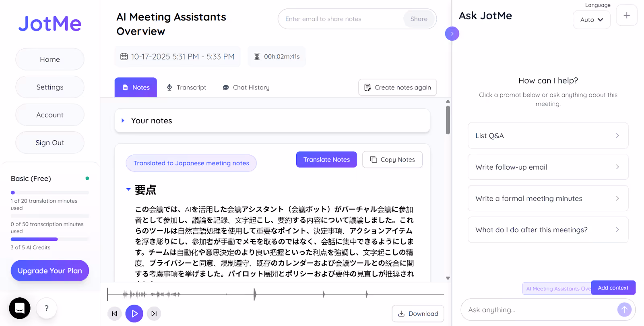Expand the Your notes section
This screenshot has height=326, width=644.
pyautogui.click(x=272, y=120)
